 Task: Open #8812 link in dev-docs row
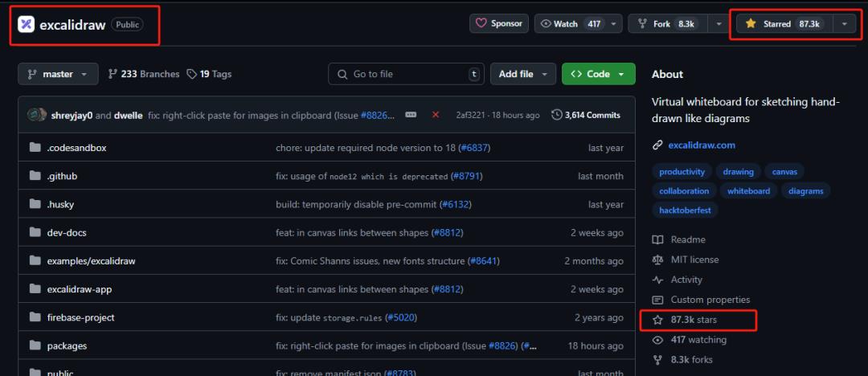click(447, 232)
